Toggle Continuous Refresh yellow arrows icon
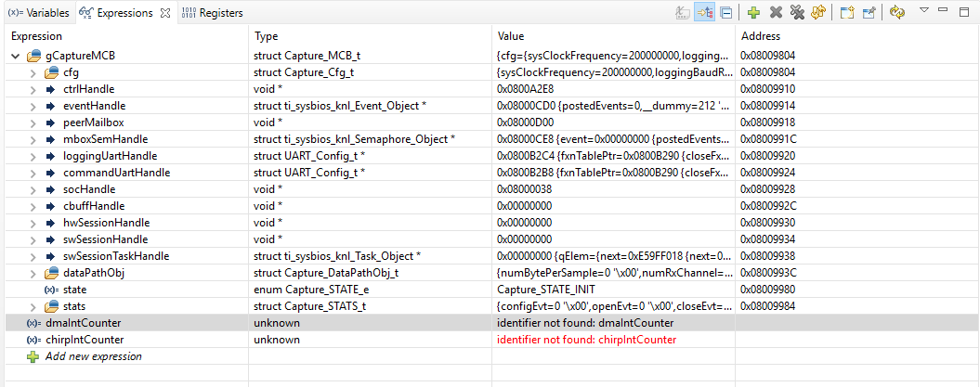The height and width of the screenshot is (387, 980). [x=897, y=13]
